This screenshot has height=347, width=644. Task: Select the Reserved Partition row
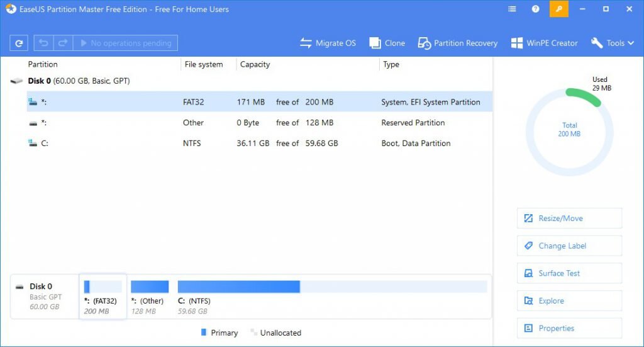(x=260, y=123)
